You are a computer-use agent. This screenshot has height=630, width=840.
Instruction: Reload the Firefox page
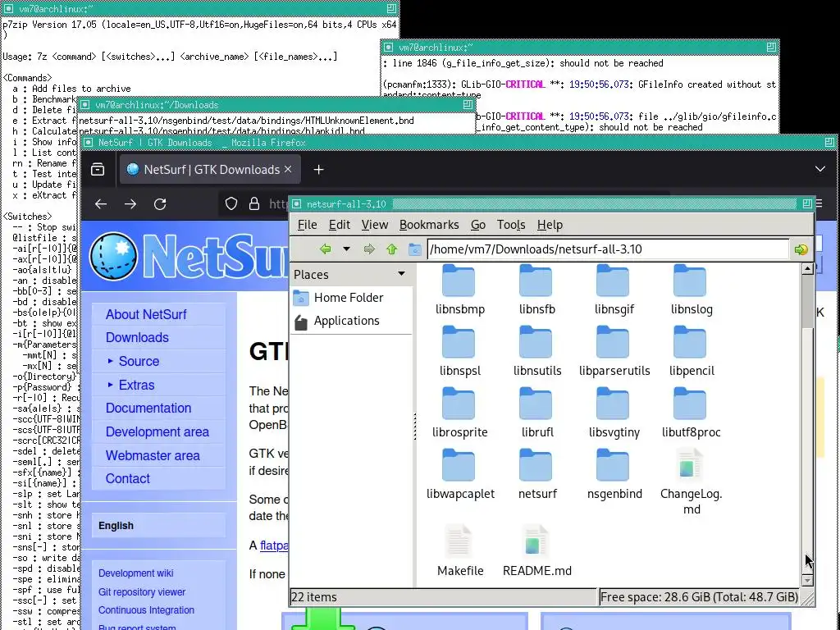pos(160,204)
